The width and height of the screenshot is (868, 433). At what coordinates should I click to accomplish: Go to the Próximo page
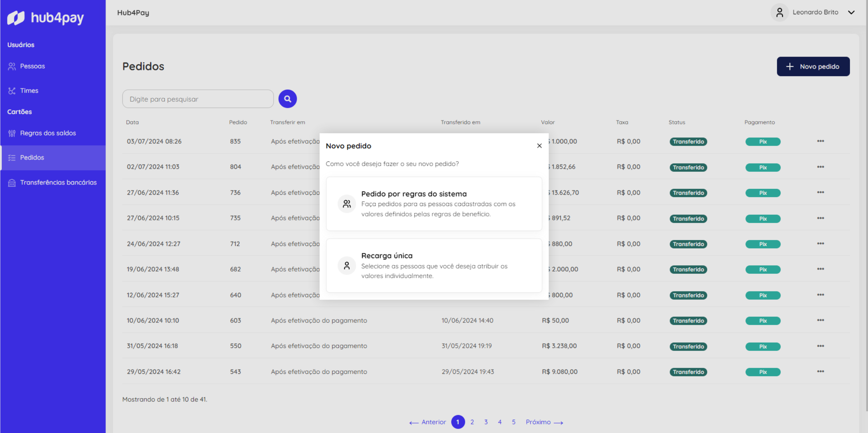point(544,422)
